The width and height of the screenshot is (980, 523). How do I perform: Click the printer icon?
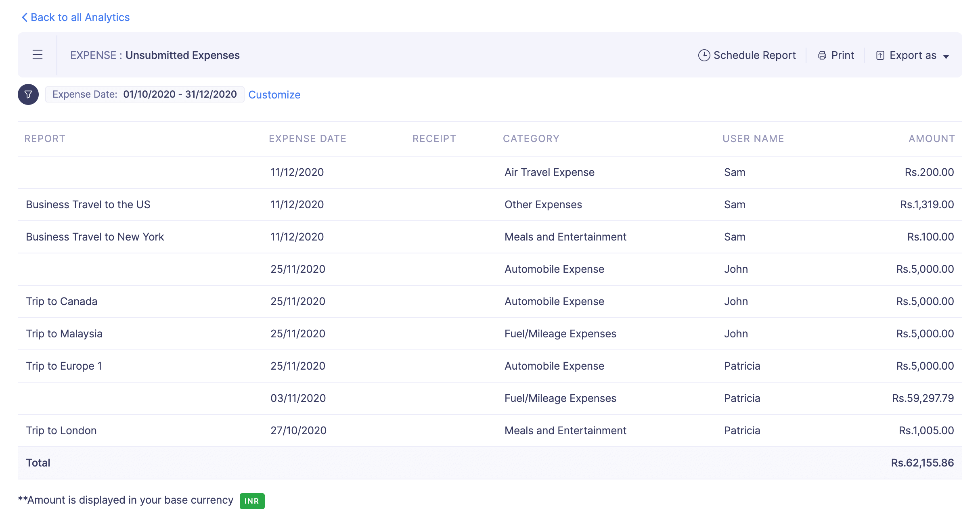click(822, 55)
